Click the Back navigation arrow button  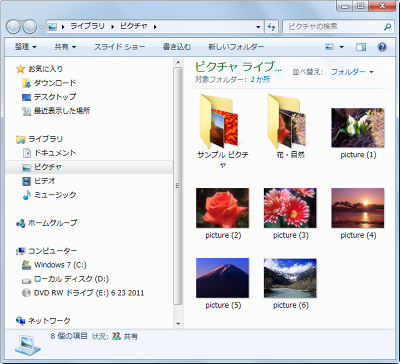pyautogui.click(x=14, y=27)
